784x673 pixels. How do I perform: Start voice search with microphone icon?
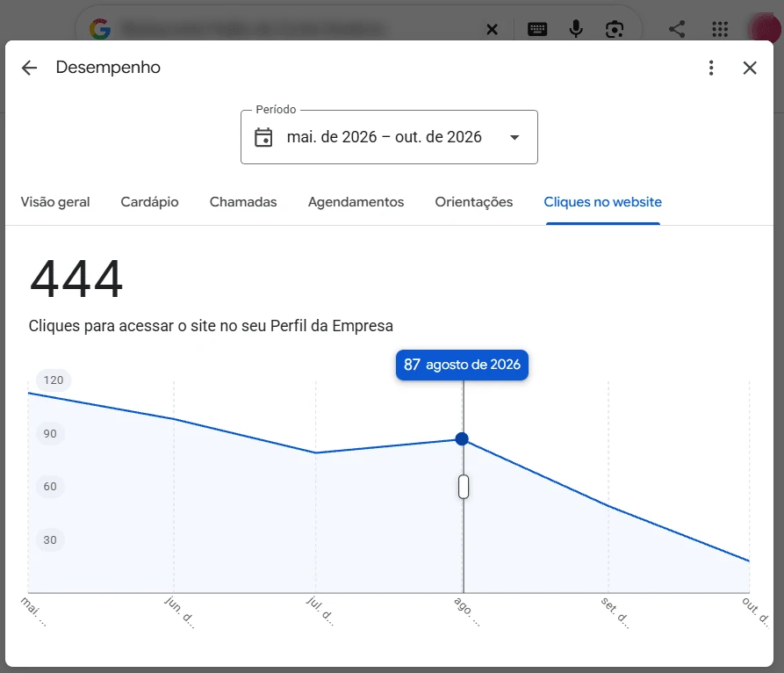pyautogui.click(x=576, y=29)
